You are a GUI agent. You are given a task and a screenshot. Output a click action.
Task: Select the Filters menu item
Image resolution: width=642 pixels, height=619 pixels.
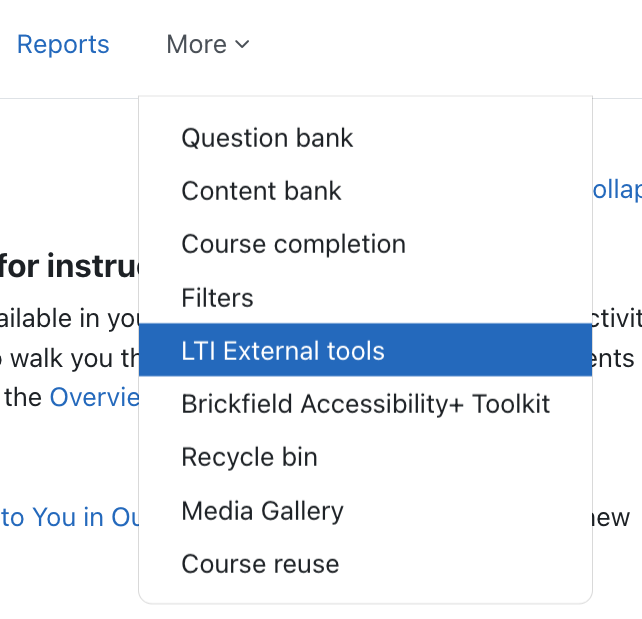click(x=365, y=298)
